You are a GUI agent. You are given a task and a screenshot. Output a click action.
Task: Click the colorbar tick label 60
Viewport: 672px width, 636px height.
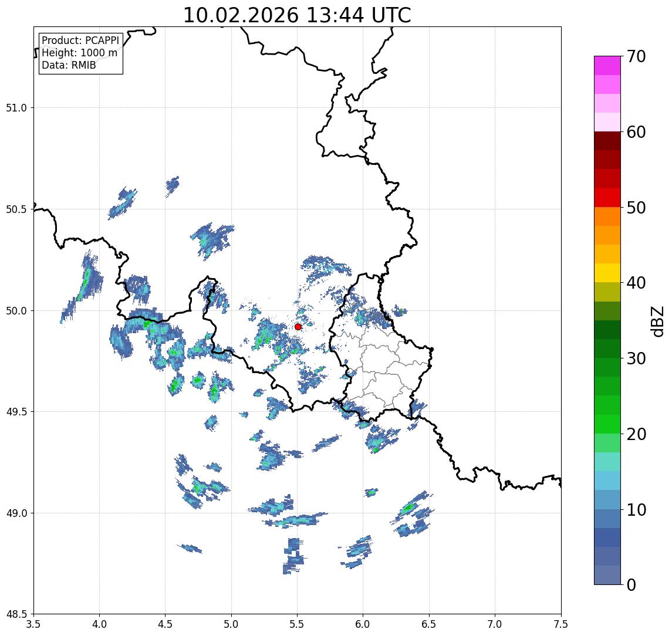pyautogui.click(x=636, y=132)
